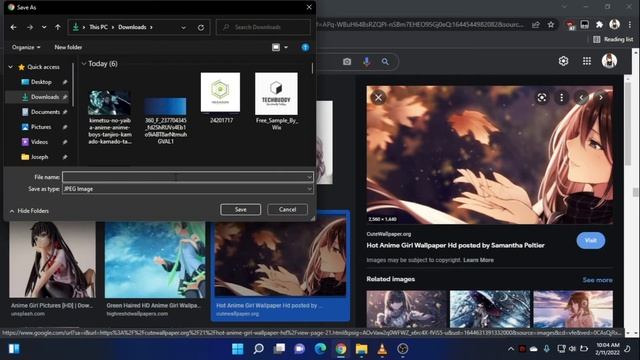This screenshot has height=360, width=640.
Task: Show previous image in preview
Action: click(581, 98)
